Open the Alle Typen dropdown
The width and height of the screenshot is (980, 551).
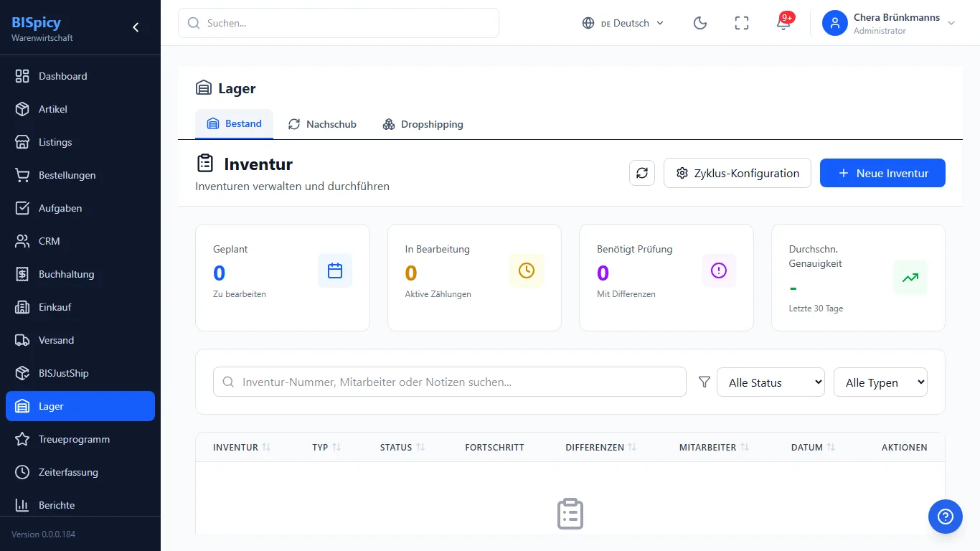[x=880, y=382]
